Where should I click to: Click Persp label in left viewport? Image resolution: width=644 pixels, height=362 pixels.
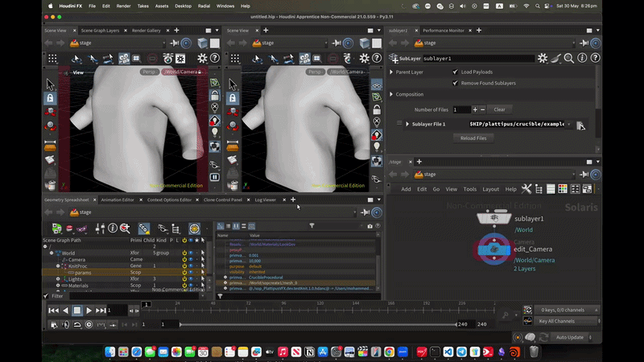coord(150,72)
